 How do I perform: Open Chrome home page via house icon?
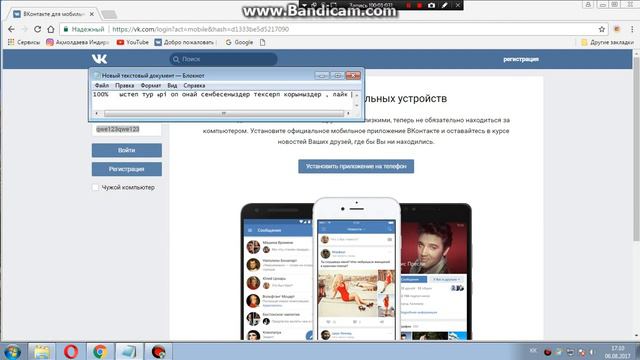pyautogui.click(x=51, y=29)
